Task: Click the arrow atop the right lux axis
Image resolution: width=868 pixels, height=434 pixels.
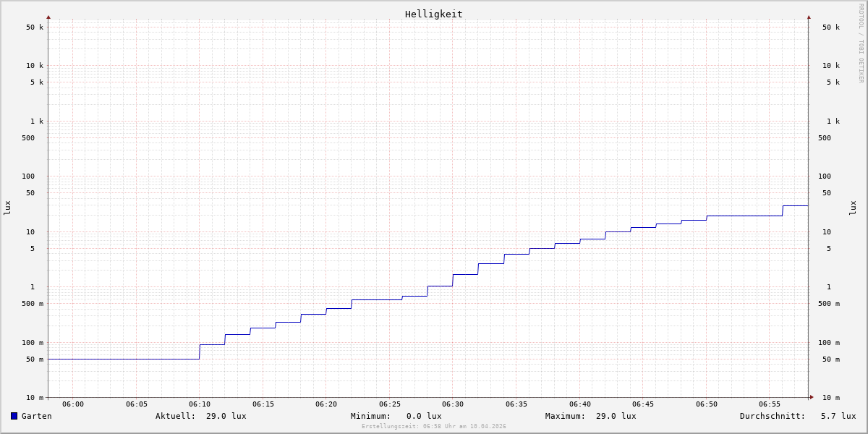Action: [809, 17]
